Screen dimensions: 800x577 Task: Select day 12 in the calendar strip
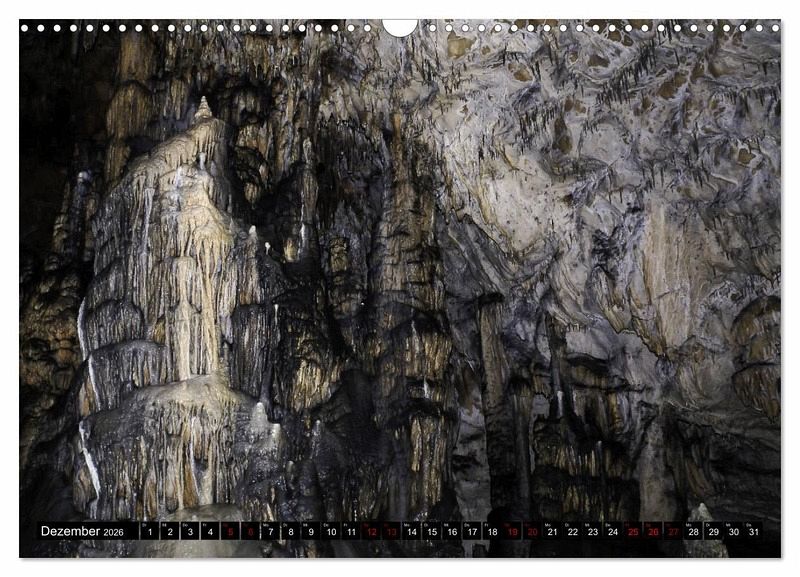(371, 532)
